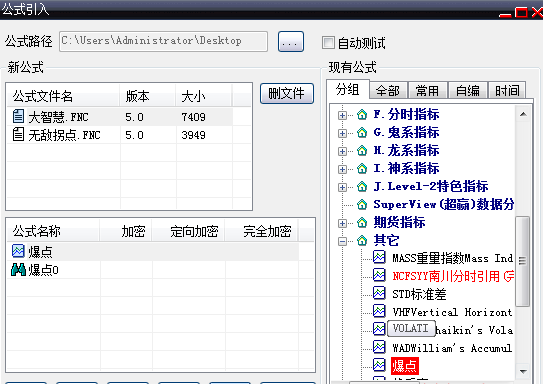Expand the J.Level-2特色指标 tree node

click(342, 187)
